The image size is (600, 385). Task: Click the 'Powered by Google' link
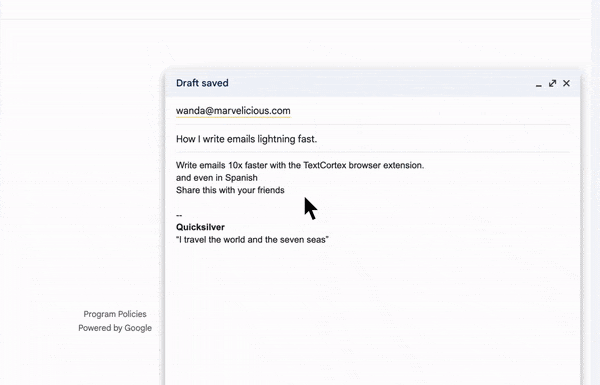pos(115,328)
